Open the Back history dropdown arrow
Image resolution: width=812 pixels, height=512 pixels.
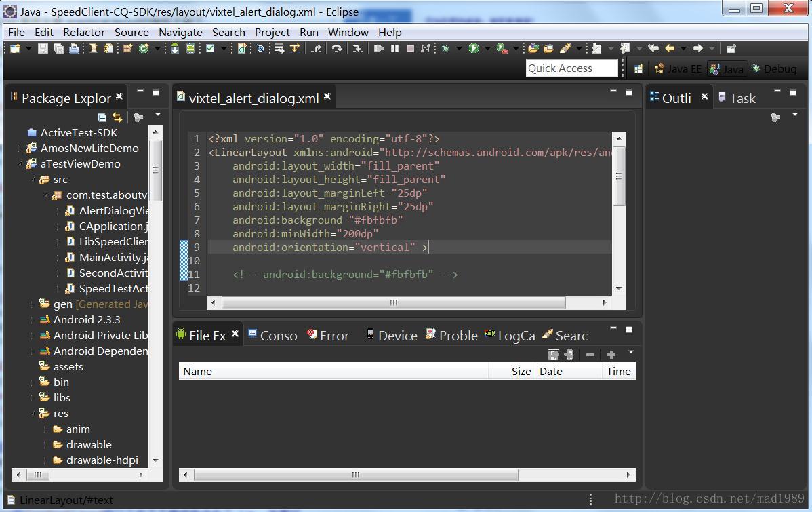(x=684, y=48)
